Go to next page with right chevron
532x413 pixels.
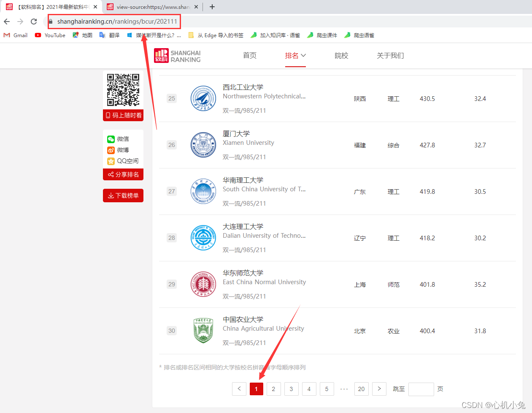tap(379, 389)
